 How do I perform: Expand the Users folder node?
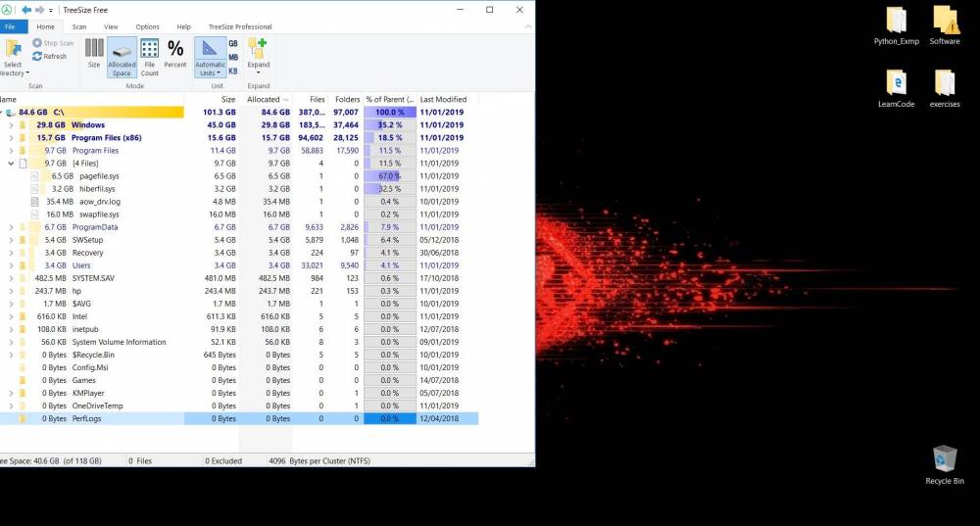[x=11, y=265]
